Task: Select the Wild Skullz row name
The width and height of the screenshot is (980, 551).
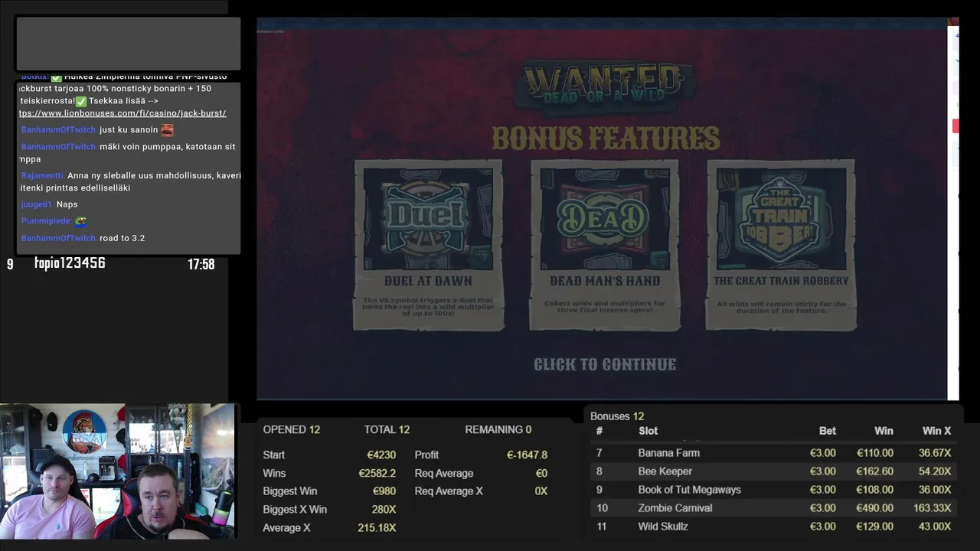Action: point(663,527)
